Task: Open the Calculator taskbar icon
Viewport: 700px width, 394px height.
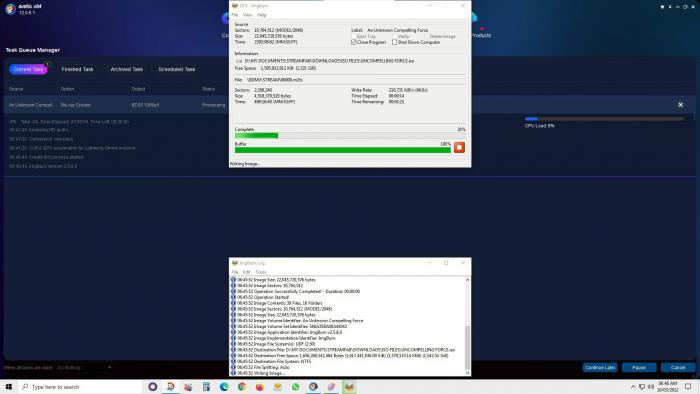Action: [206, 386]
